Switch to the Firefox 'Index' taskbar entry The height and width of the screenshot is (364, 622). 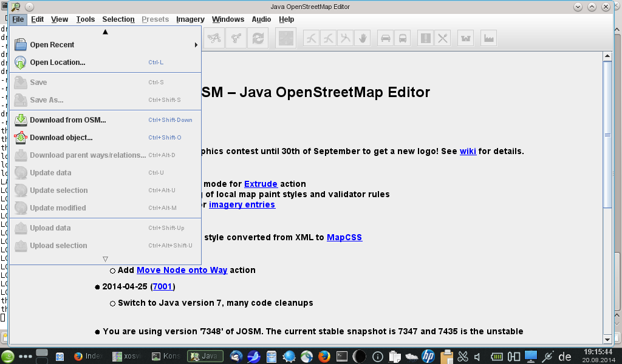point(88,356)
